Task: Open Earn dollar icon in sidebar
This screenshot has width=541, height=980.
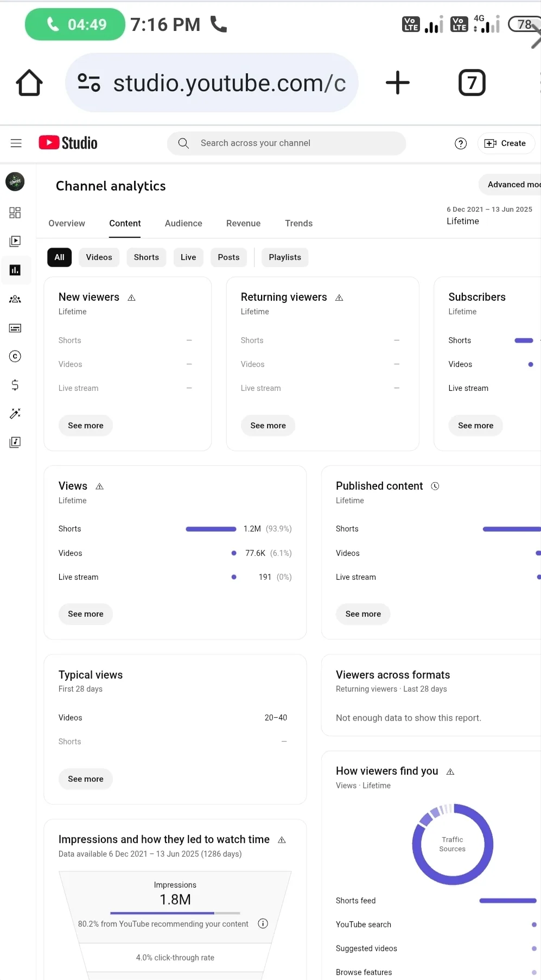Action: [15, 385]
